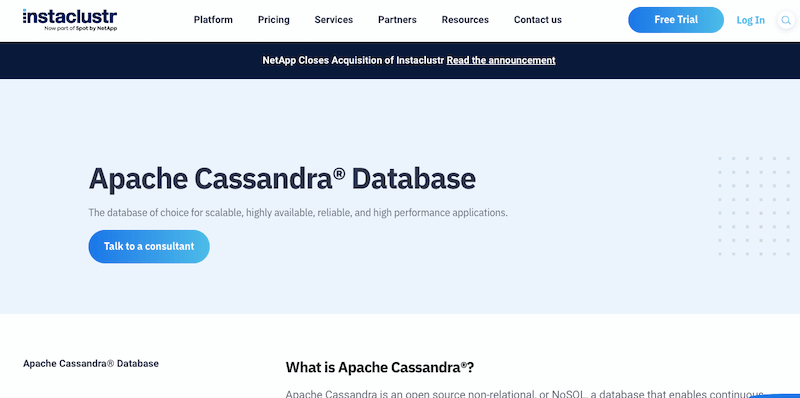
Task: Select Apache Cassandra® Database sidebar link
Action: click(x=91, y=363)
